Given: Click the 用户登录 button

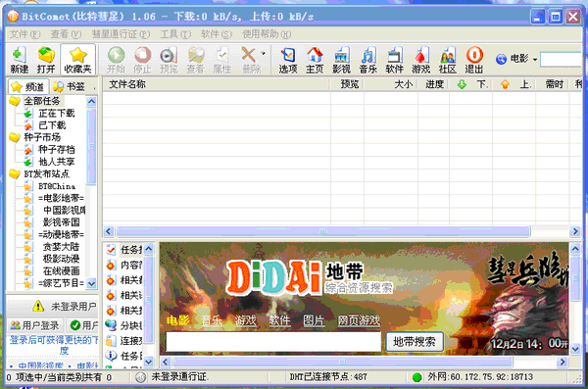Looking at the screenshot, I should pyautogui.click(x=35, y=325).
